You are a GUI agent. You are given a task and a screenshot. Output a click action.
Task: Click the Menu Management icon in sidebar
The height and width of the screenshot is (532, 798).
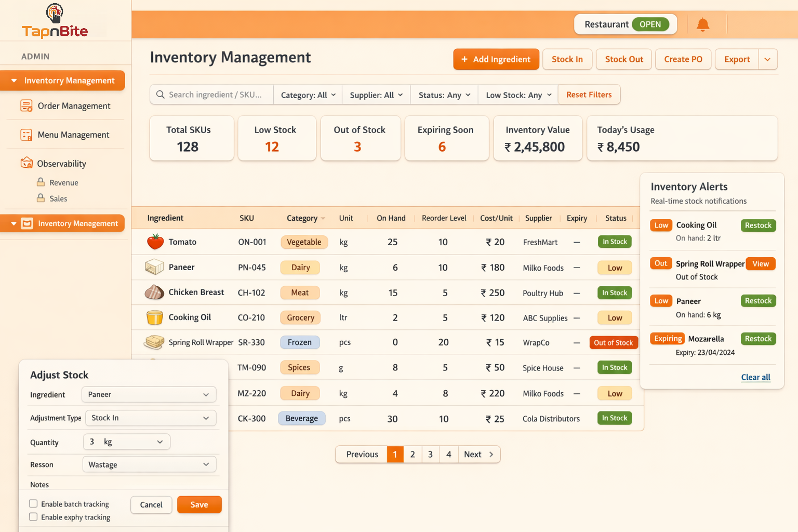[26, 135]
